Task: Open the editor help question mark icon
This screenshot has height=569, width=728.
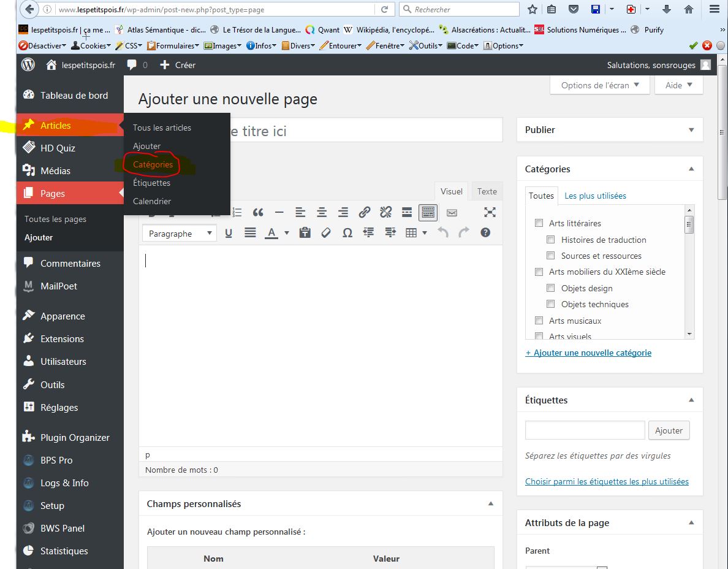Action: pyautogui.click(x=485, y=233)
